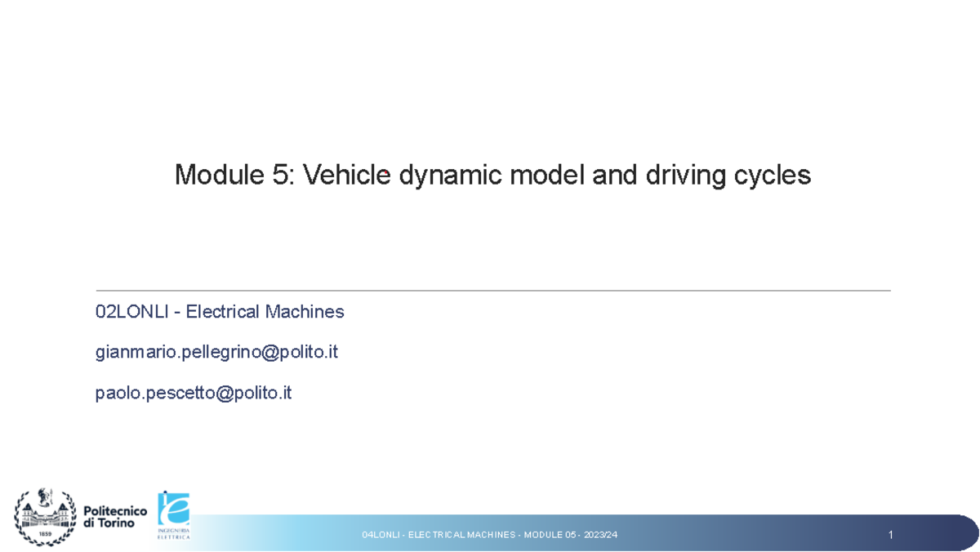The width and height of the screenshot is (980, 552).
Task: Click the 1859 seal inside the university crest
Action: tap(45, 532)
